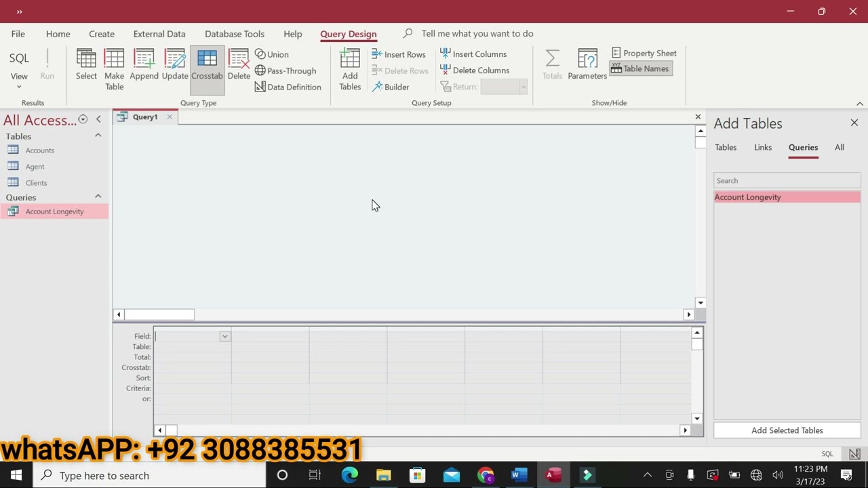Click the Select query type icon
This screenshot has width=868, height=488.
(86, 66)
